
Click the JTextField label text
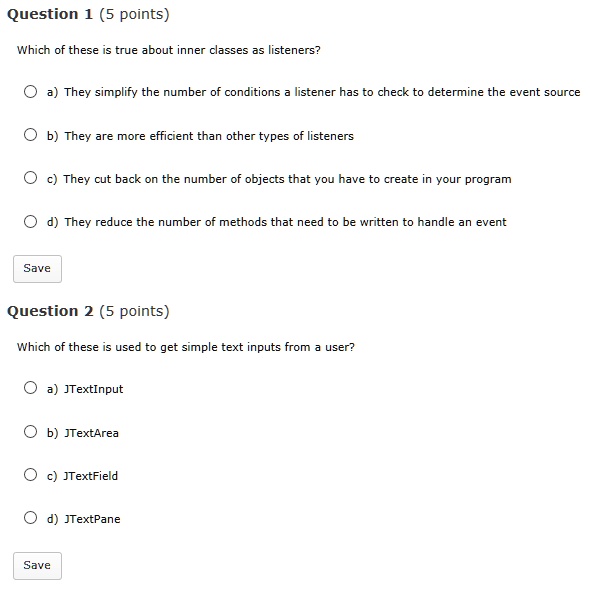point(91,476)
